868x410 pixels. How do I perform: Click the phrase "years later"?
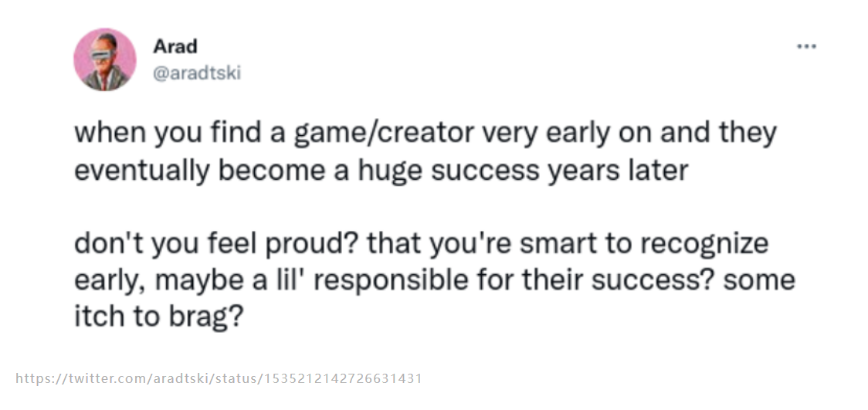(618, 171)
